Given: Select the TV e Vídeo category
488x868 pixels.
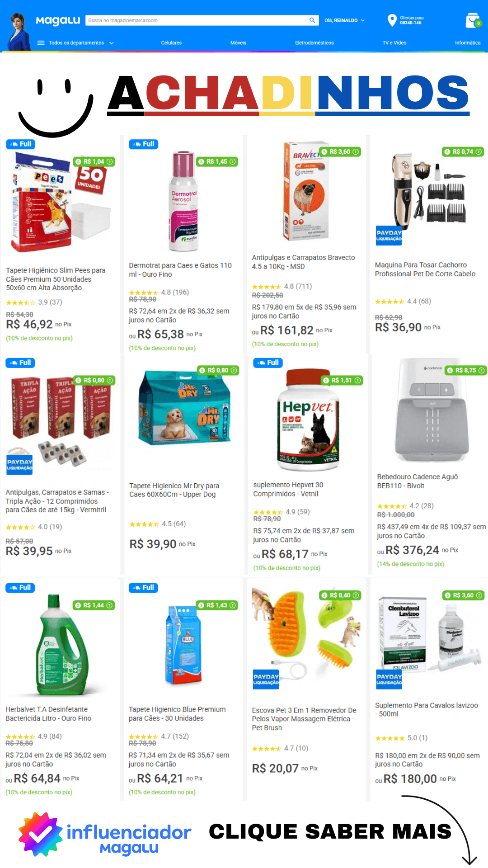Looking at the screenshot, I should pyautogui.click(x=394, y=43).
